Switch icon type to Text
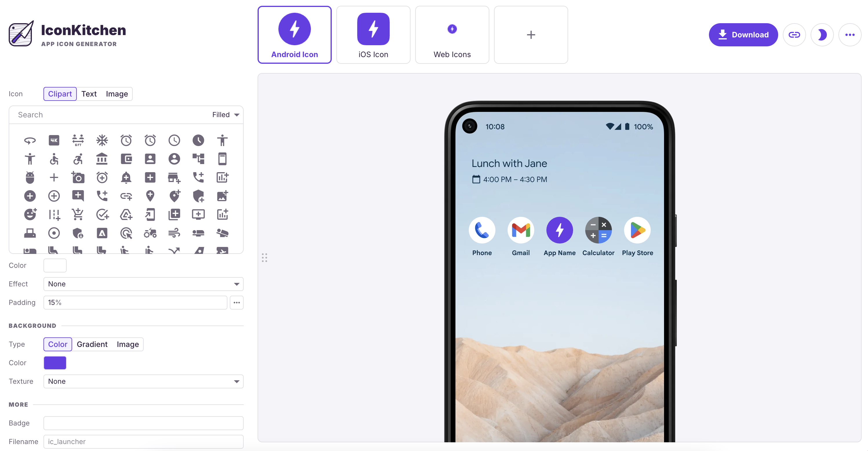The image size is (868, 451). [x=88, y=94]
